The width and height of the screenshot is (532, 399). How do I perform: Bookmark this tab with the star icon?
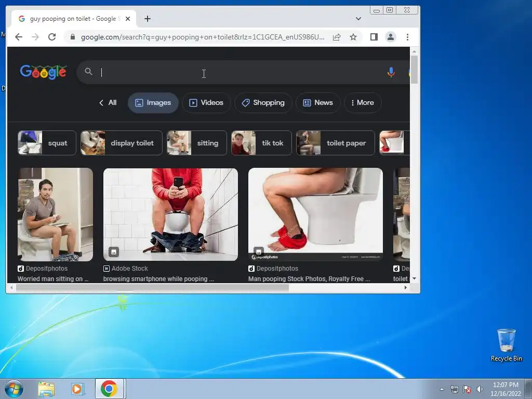coord(353,37)
